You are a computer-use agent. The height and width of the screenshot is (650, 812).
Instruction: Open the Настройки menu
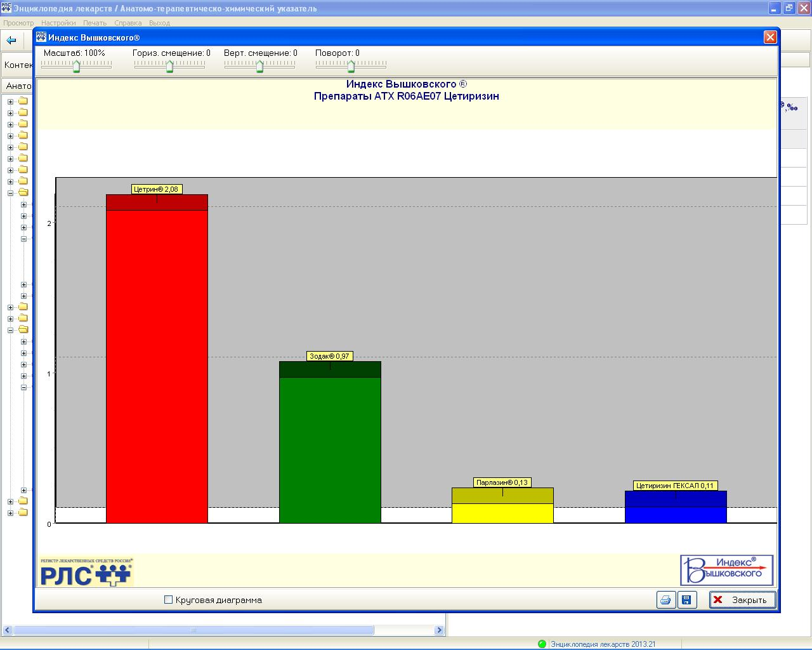58,23
